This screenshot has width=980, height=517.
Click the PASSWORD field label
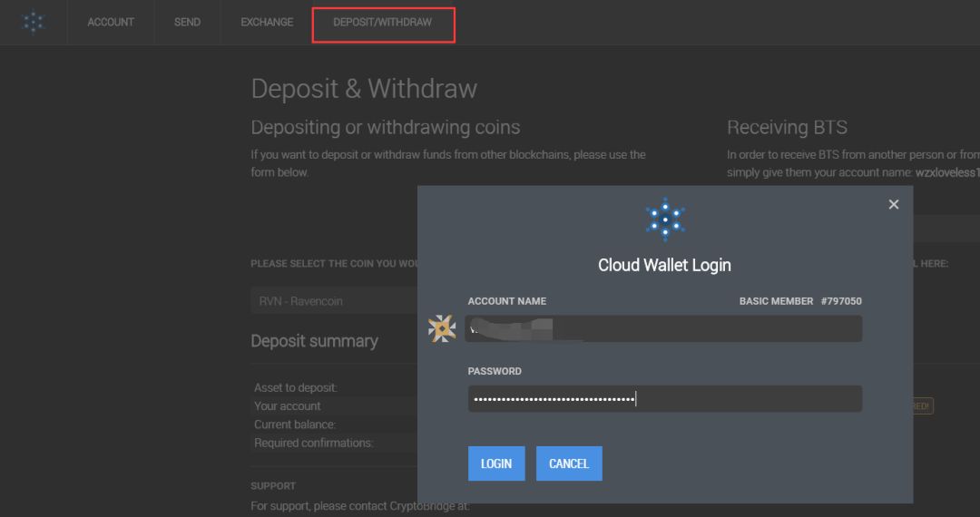(x=495, y=371)
